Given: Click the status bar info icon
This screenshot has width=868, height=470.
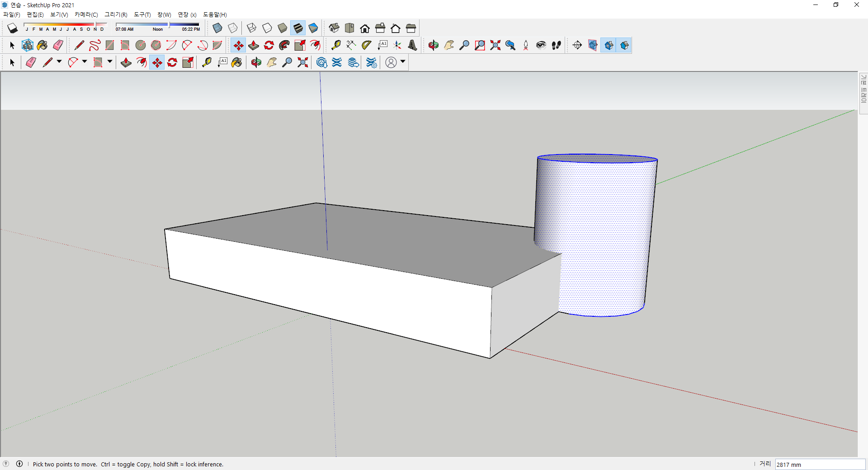Looking at the screenshot, I should point(19,464).
